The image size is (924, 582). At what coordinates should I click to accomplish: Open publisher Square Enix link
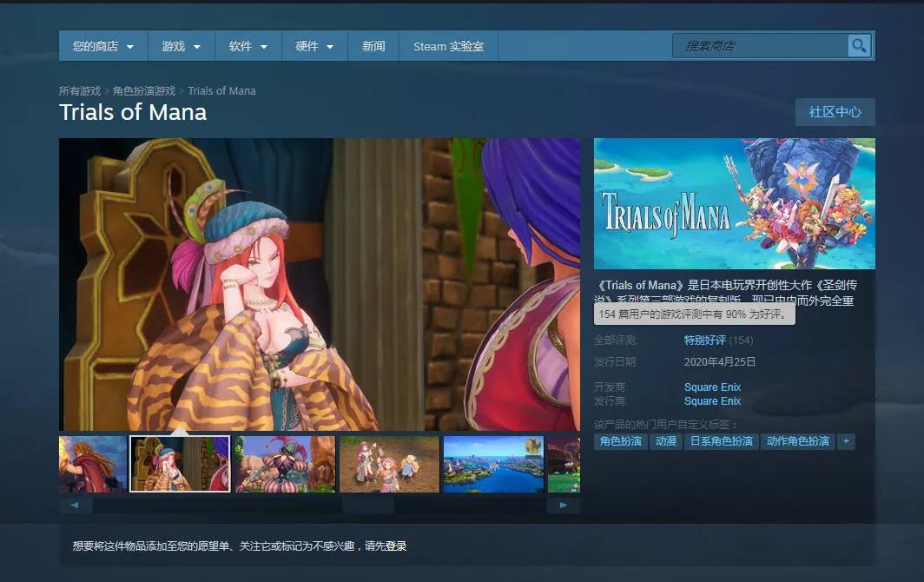[712, 401]
